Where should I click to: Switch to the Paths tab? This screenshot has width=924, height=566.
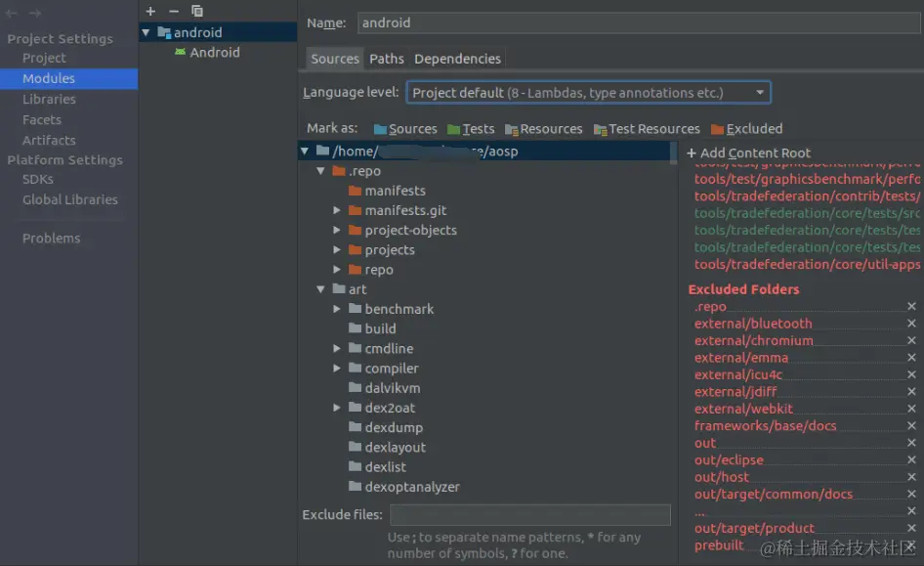387,59
